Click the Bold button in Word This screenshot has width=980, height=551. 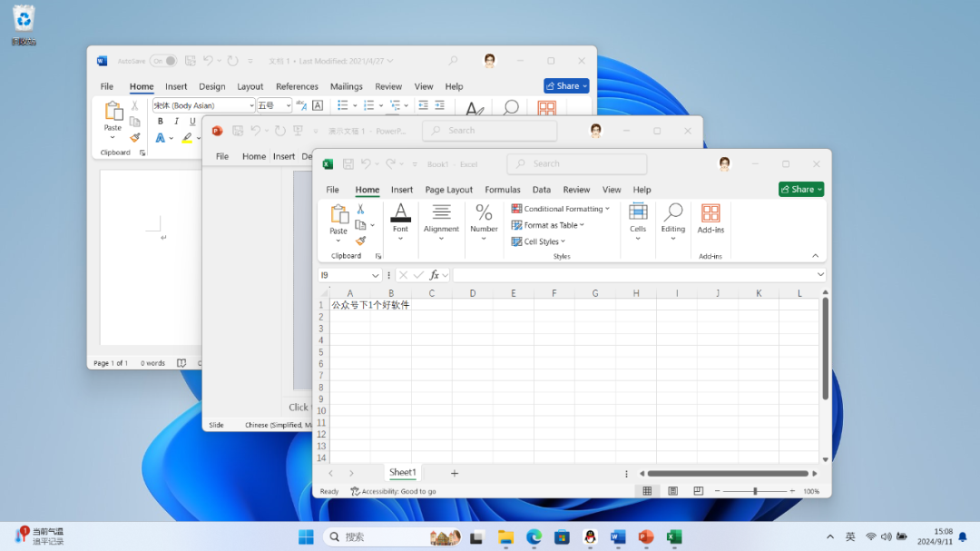pyautogui.click(x=161, y=122)
